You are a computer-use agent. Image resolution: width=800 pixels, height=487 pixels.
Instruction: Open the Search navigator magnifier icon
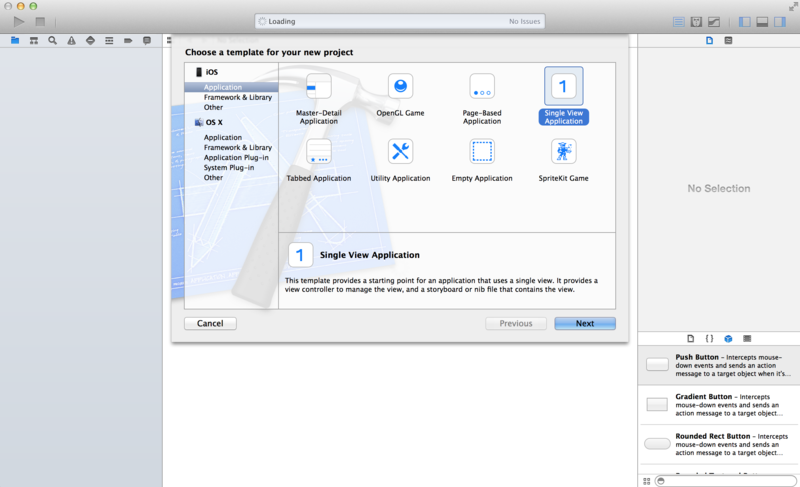[52, 40]
